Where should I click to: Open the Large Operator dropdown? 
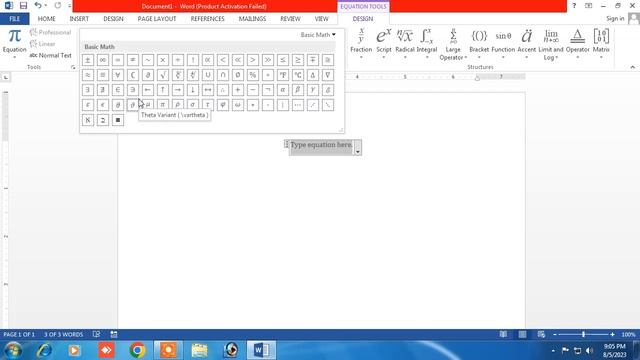(453, 45)
